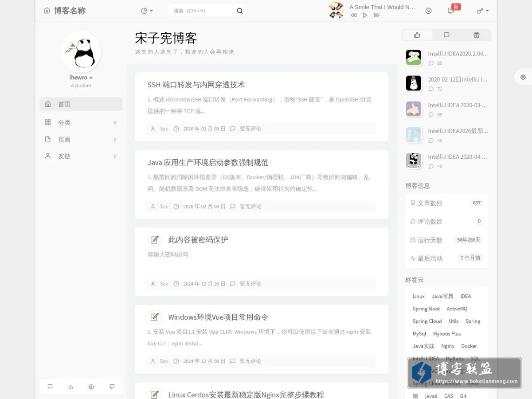This screenshot has width=532, height=399.
Task: Switch to the latest comments tab
Action: [x=446, y=35]
